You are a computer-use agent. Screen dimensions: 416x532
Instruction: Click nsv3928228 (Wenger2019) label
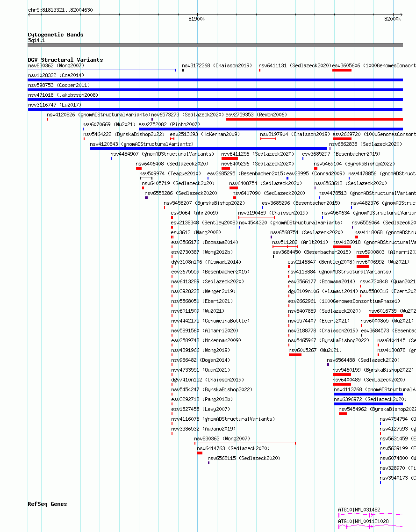203,292
